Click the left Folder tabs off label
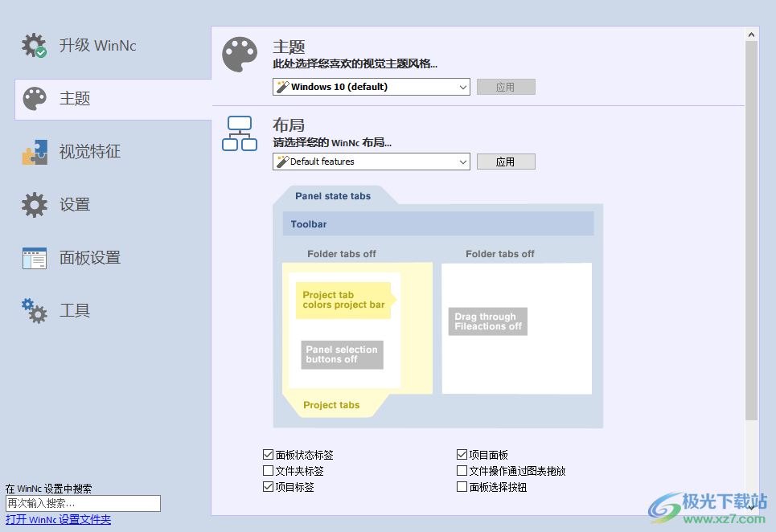 tap(342, 254)
